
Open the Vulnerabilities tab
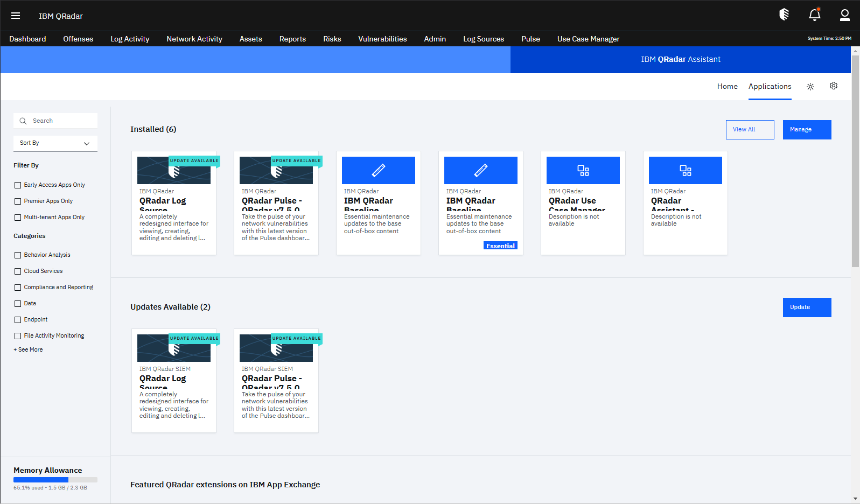[x=382, y=39]
